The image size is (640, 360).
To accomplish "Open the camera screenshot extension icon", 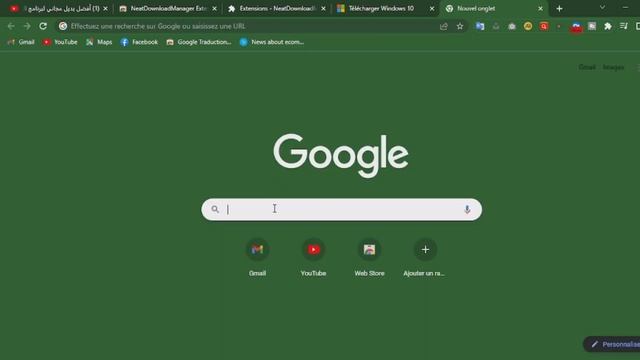I will 512,27.
